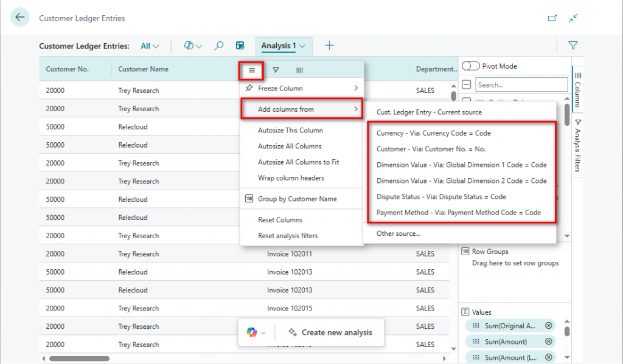
Task: Choose Group by Customer Name
Action: point(297,199)
